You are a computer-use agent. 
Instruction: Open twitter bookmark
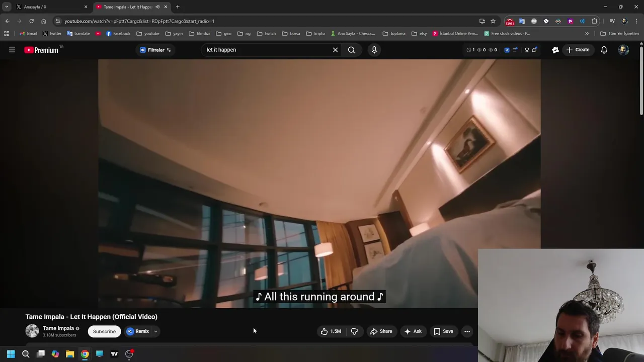coord(52,34)
